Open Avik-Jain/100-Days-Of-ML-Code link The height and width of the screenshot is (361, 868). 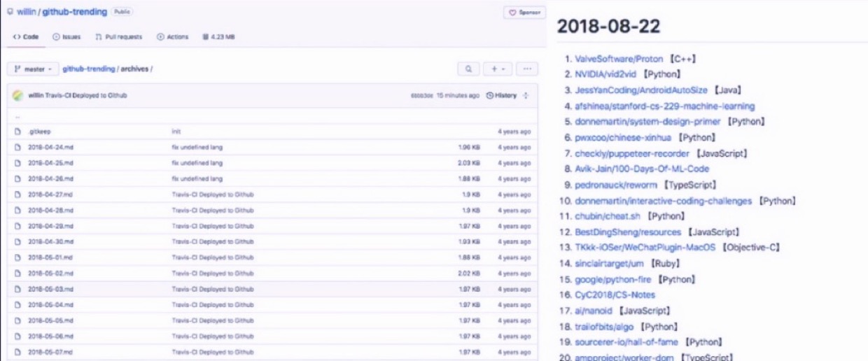642,169
